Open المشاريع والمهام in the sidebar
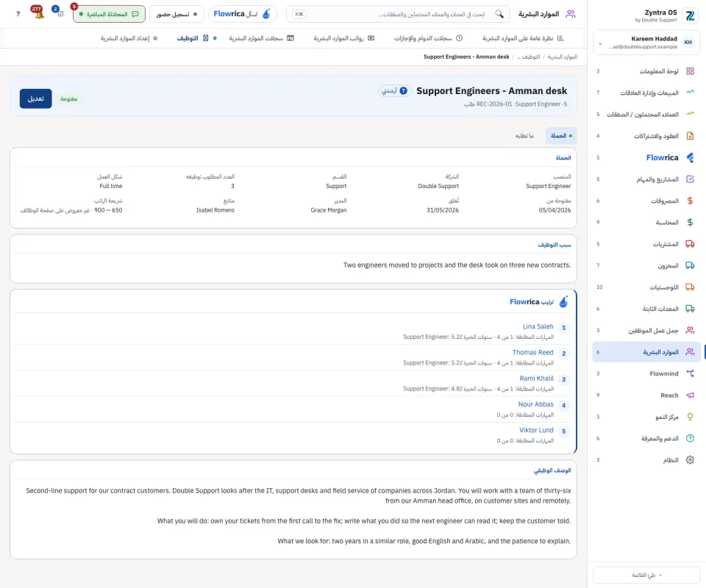Screen dimensions: 706x588 [x=646, y=179]
